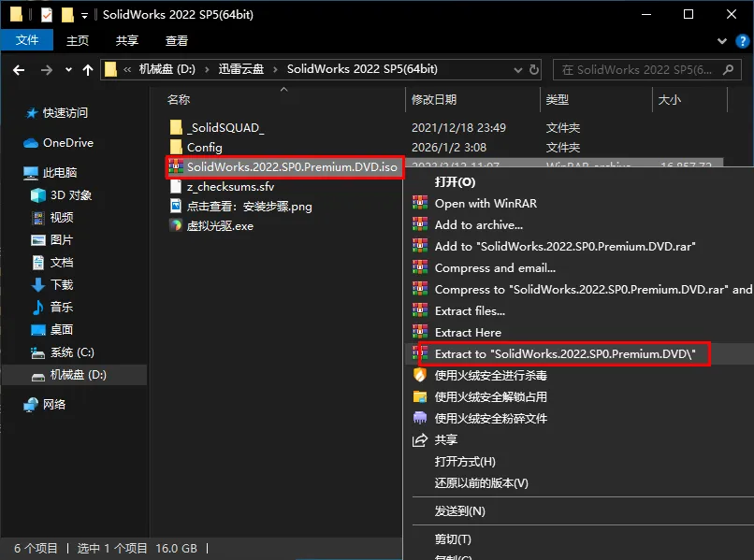754x560 pixels.
Task: Go up one folder level
Action: pos(88,70)
